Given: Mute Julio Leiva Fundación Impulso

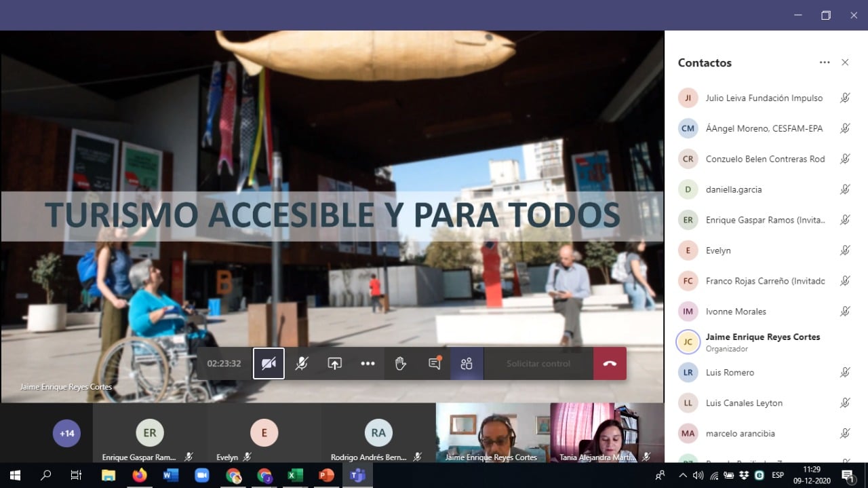Looking at the screenshot, I should [x=845, y=97].
